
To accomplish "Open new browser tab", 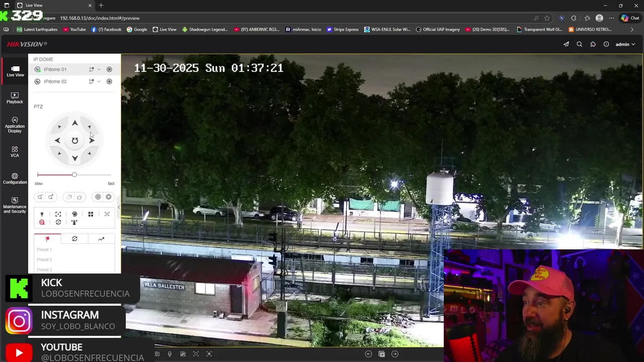I will coord(101,6).
